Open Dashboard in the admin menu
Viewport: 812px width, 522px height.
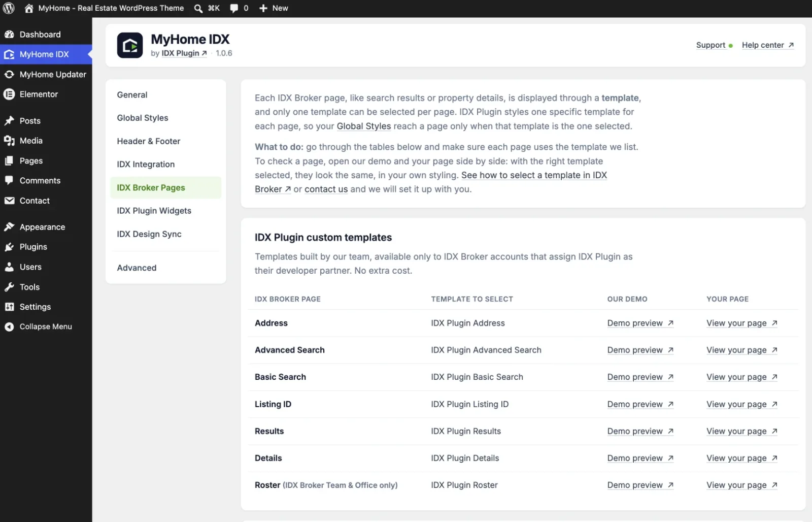46,35
